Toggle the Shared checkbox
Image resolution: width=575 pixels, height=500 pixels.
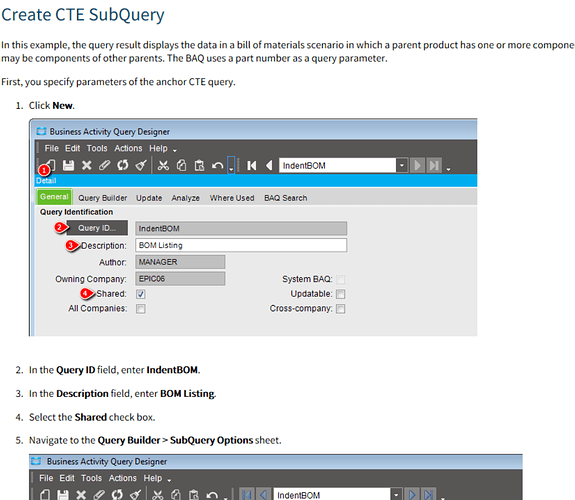[141, 294]
